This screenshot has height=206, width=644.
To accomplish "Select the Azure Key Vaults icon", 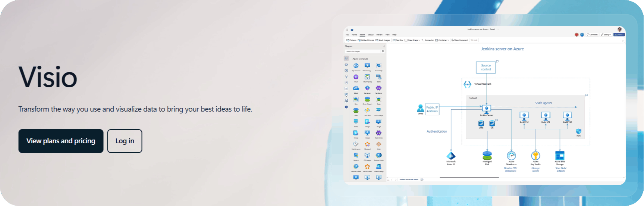I will pyautogui.click(x=535, y=156).
